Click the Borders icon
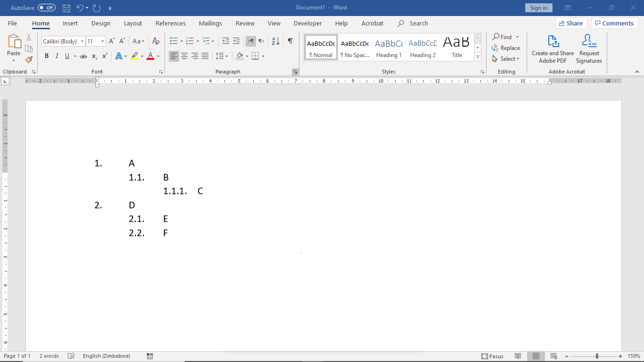This screenshot has width=644, height=362. point(256,56)
